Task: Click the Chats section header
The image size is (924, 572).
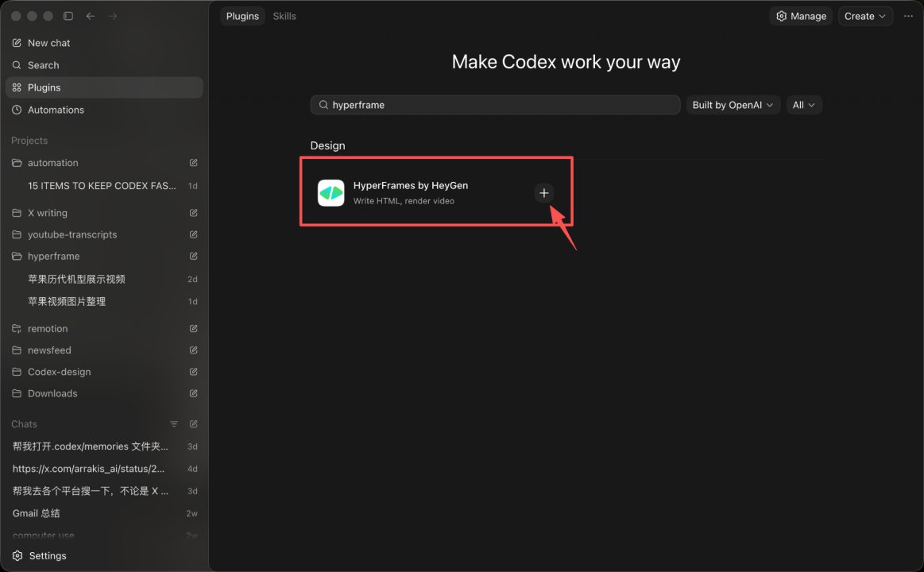Action: tap(24, 424)
